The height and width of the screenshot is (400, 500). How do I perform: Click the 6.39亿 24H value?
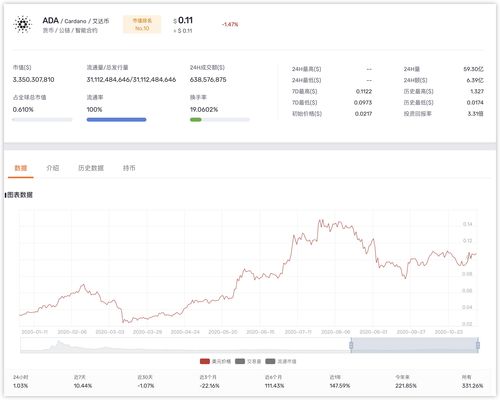point(475,80)
